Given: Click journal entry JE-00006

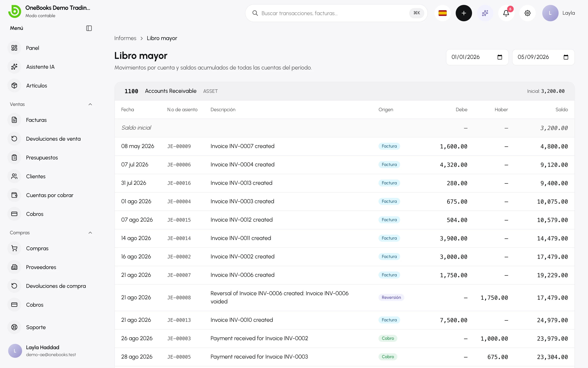Looking at the screenshot, I should (179, 165).
